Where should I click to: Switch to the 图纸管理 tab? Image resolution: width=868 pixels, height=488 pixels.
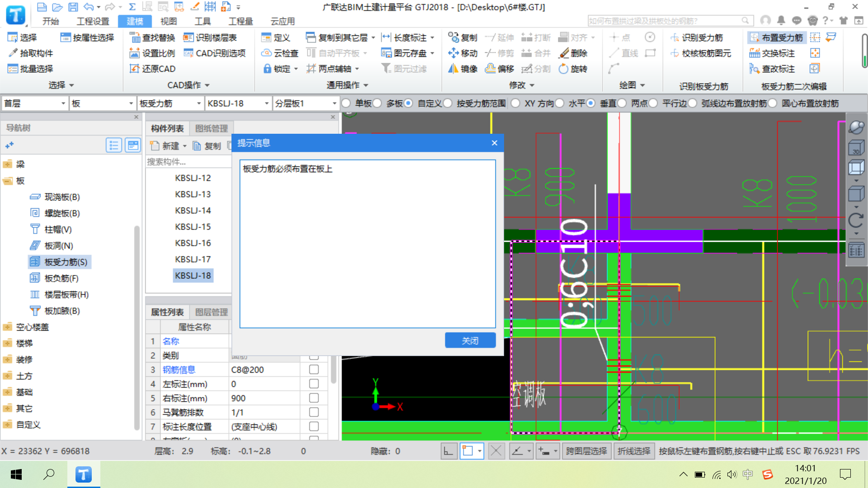point(211,128)
